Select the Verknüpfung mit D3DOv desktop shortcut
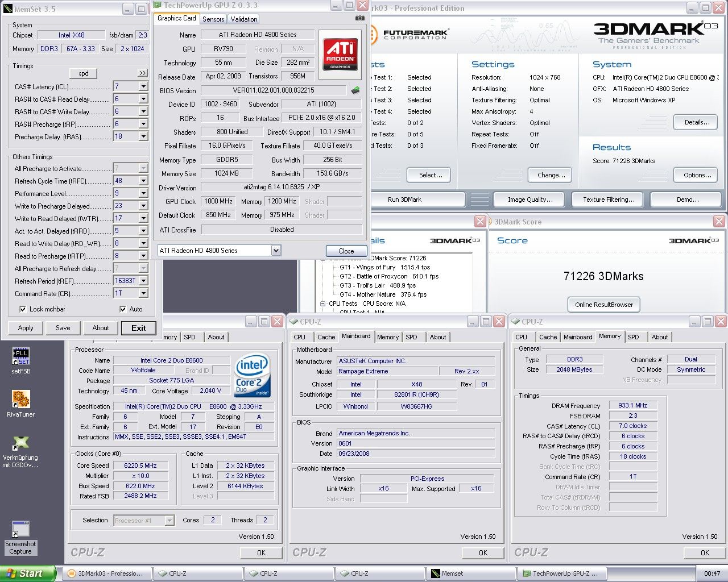This screenshot has height=582, width=728. (x=20, y=451)
